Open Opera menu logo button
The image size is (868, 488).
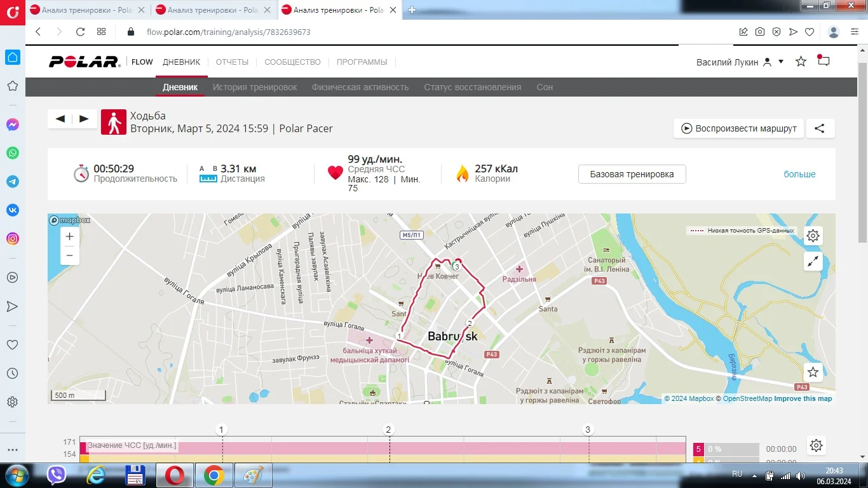pos(13,13)
